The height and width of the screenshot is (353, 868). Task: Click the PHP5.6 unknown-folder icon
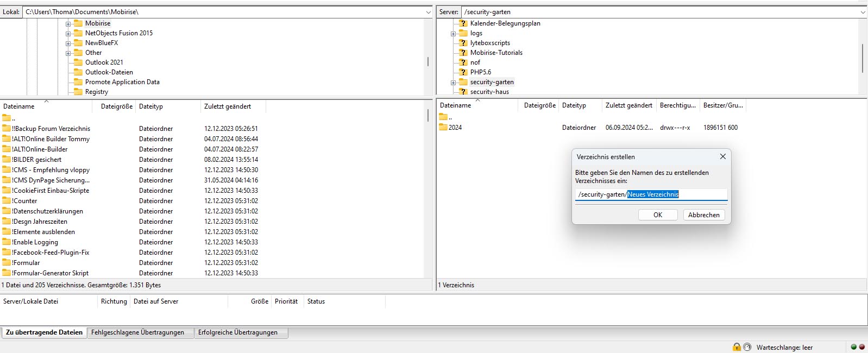coord(463,72)
